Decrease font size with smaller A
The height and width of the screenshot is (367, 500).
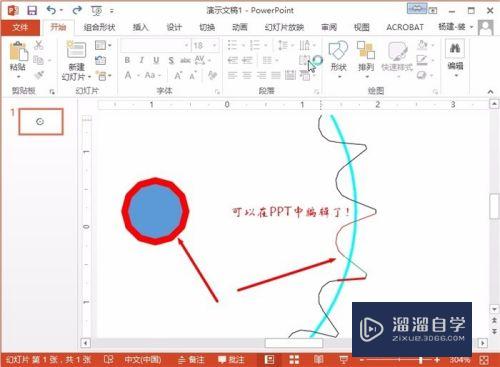tap(193, 76)
